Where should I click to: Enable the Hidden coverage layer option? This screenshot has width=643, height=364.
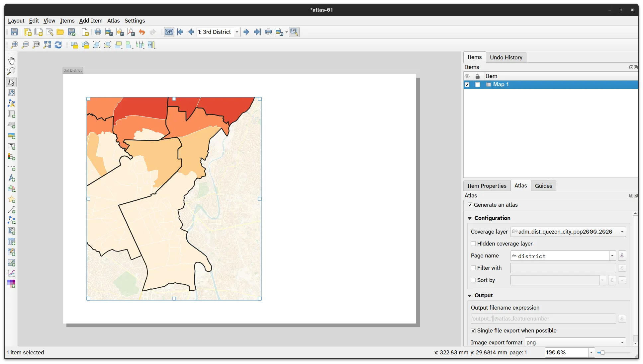(473, 244)
